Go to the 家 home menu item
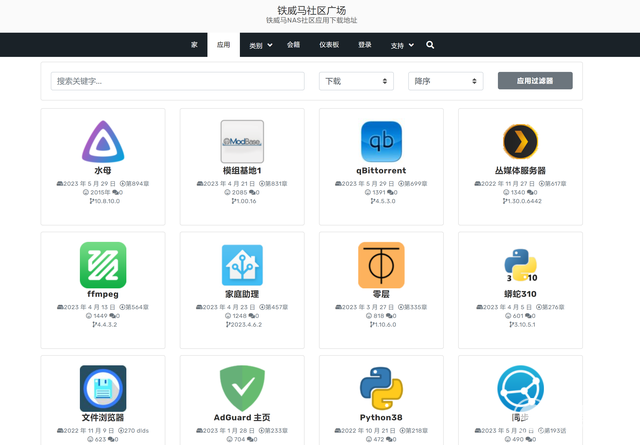 coord(194,45)
